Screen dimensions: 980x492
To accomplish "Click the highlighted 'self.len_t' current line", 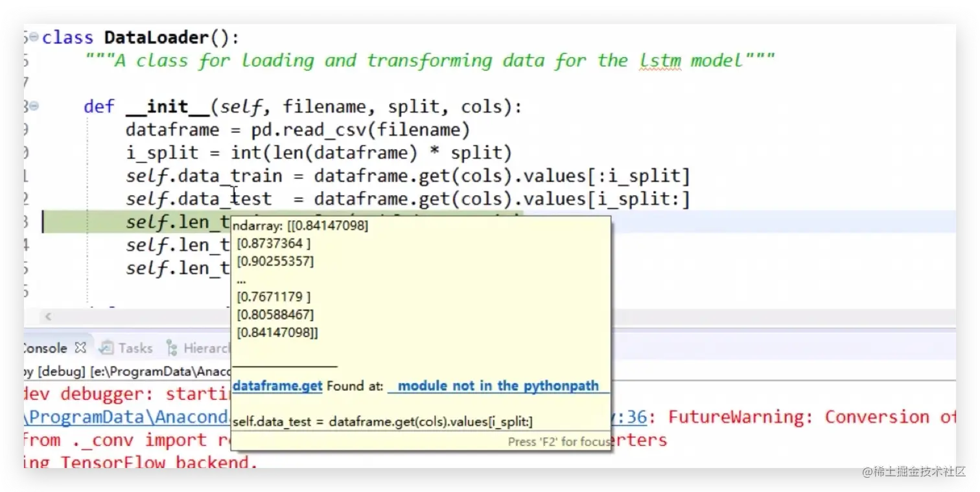I will (x=179, y=222).
